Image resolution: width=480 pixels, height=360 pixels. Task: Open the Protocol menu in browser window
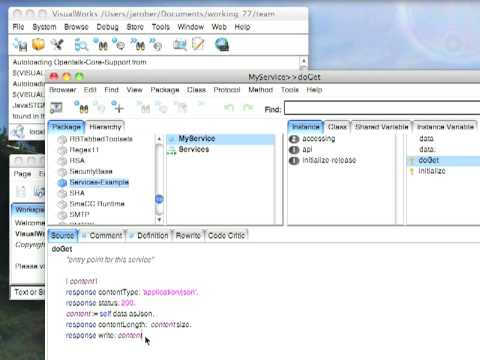tap(227, 90)
